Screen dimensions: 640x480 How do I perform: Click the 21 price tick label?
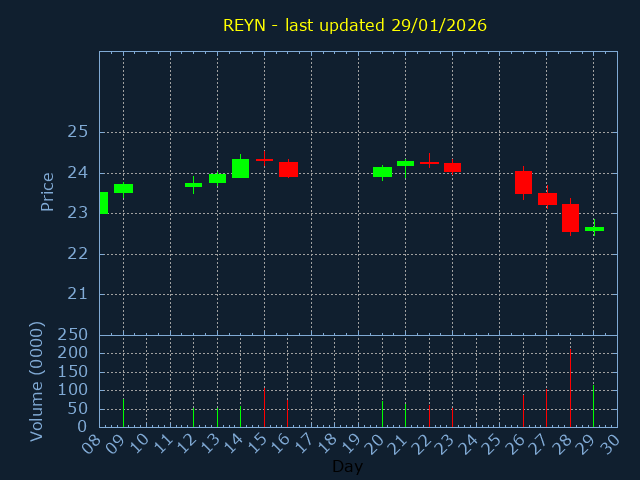click(x=78, y=294)
